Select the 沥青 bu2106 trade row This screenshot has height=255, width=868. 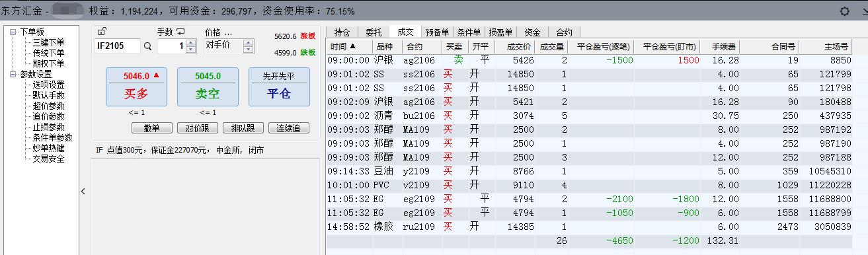click(x=590, y=116)
